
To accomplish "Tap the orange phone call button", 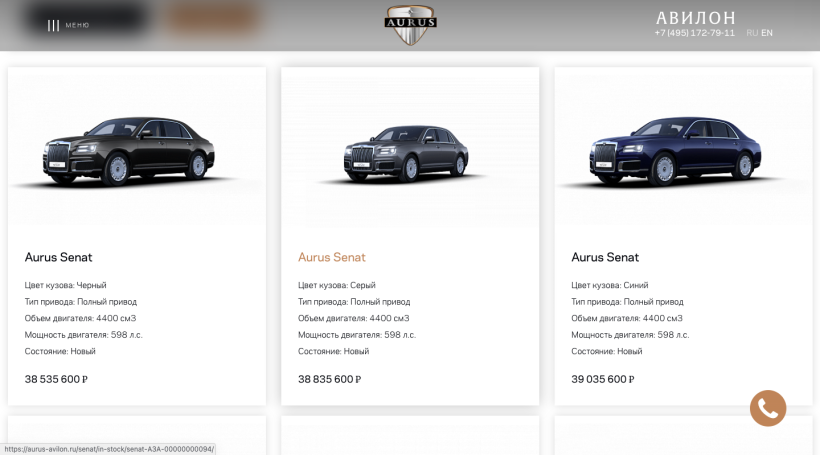I will coord(768,408).
